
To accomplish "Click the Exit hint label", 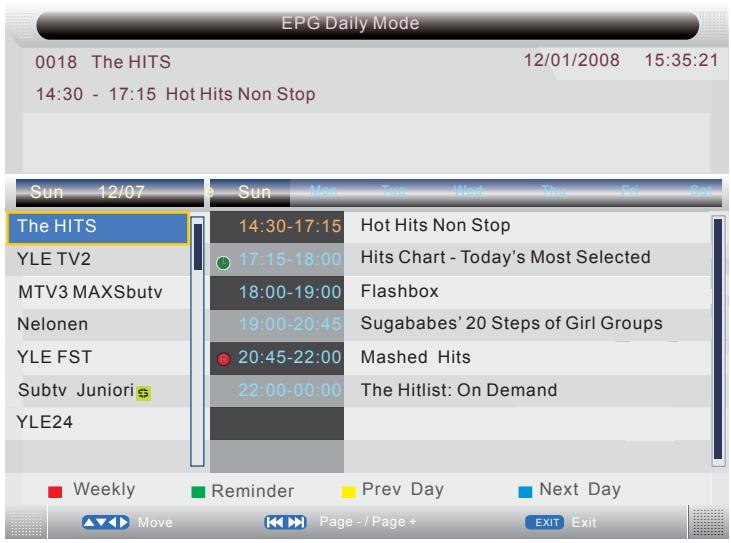I will 584,522.
